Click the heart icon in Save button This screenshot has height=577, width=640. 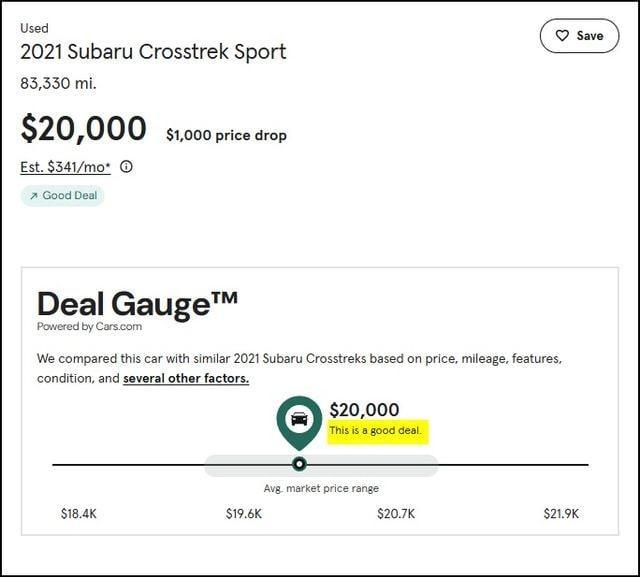[x=561, y=36]
